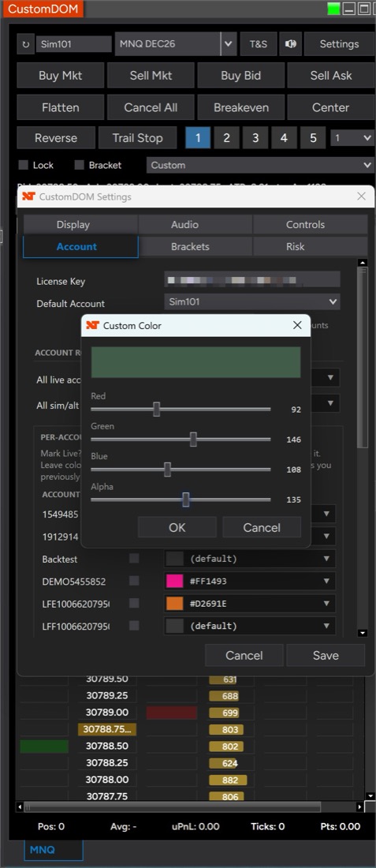The width and height of the screenshot is (376, 868).
Task: Click price row 30789.00 in ladder
Action: point(107,713)
